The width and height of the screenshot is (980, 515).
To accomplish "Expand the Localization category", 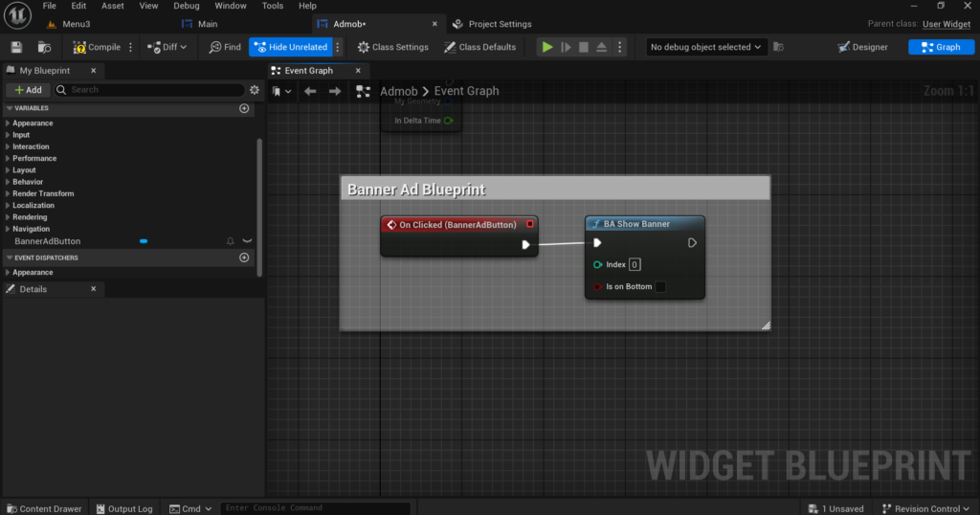I will click(8, 206).
